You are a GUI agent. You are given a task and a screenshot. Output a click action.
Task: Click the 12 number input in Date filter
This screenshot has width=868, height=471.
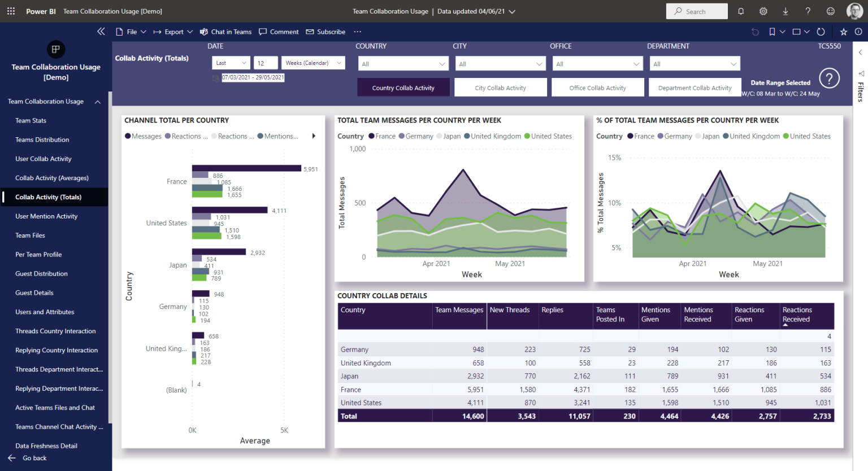coord(266,63)
